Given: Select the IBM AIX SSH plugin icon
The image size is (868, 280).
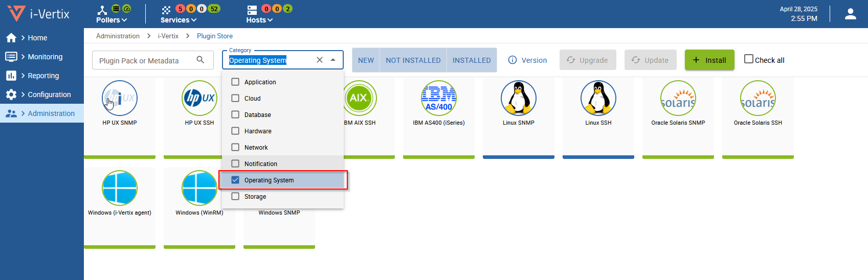Looking at the screenshot, I should click(x=359, y=98).
